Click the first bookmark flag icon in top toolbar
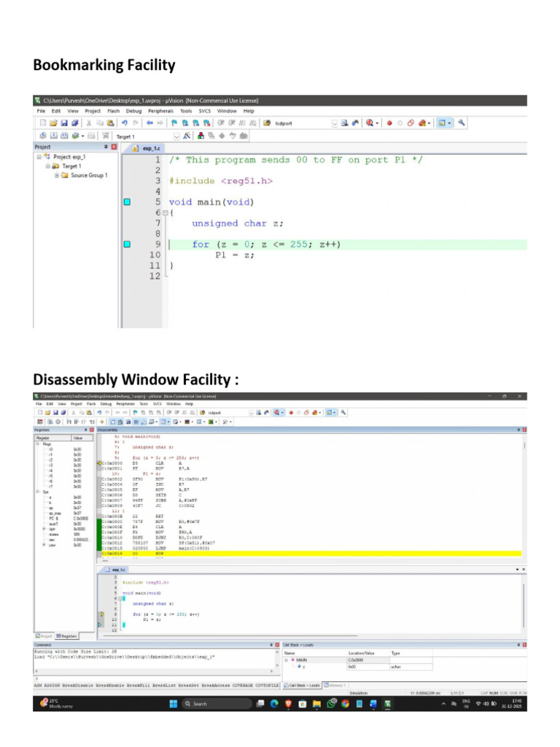The width and height of the screenshot is (560, 747). tap(174, 123)
